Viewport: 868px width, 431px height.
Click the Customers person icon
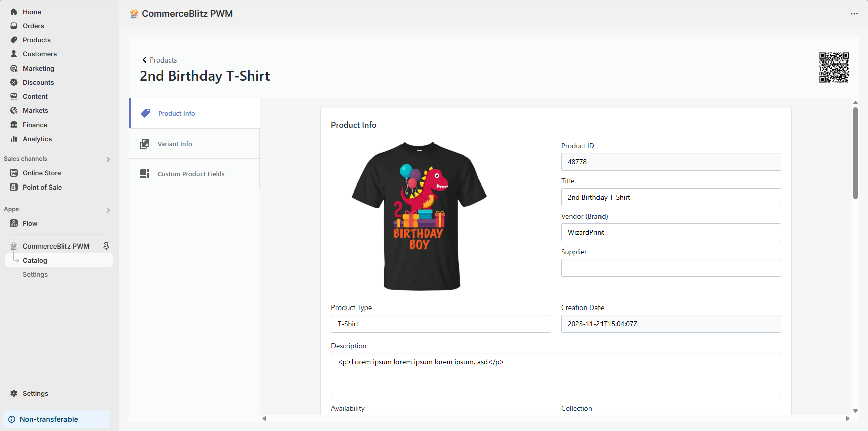pyautogui.click(x=14, y=54)
